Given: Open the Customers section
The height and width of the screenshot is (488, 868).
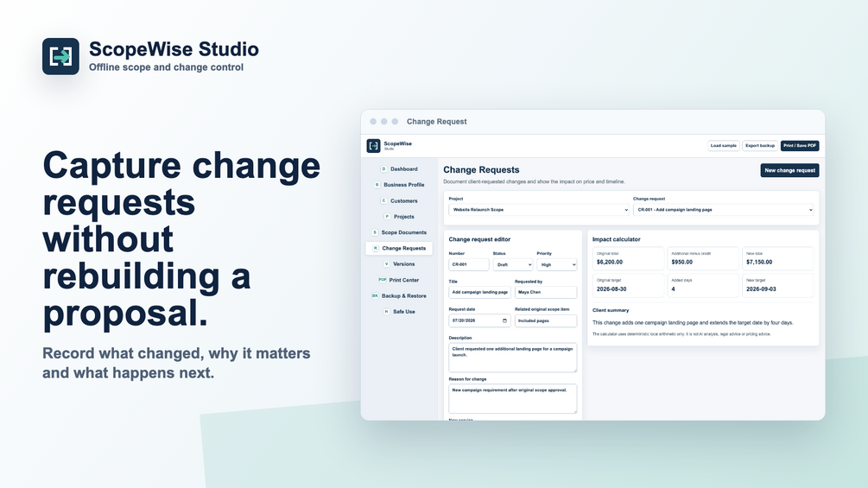Looking at the screenshot, I should [399, 201].
